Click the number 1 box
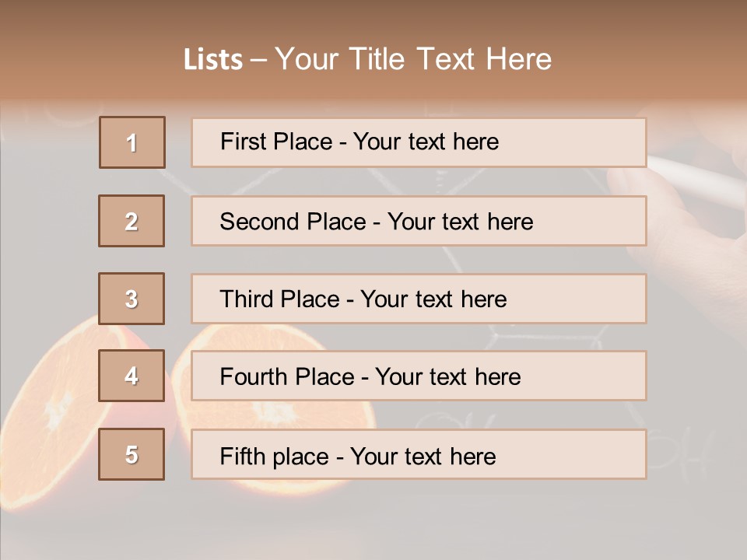The height and width of the screenshot is (560, 747). click(132, 142)
